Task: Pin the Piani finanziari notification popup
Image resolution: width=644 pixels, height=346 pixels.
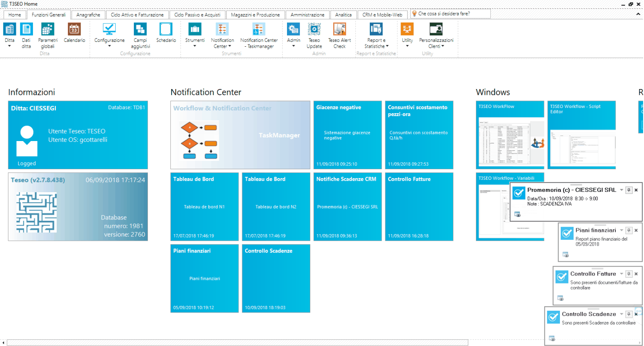Action: 629,231
